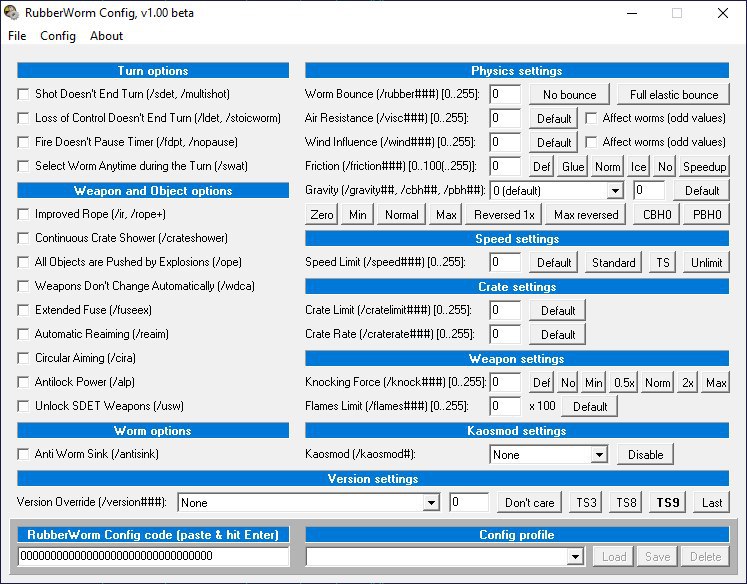
Task: Reset Air Resistance with Default button
Action: tap(554, 118)
